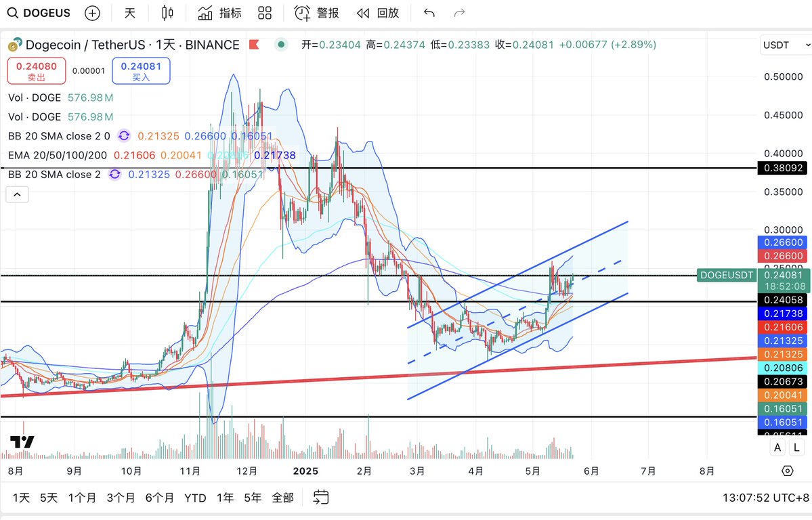Add symbol with plus circle icon
This screenshot has width=812, height=520.
[x=92, y=13]
